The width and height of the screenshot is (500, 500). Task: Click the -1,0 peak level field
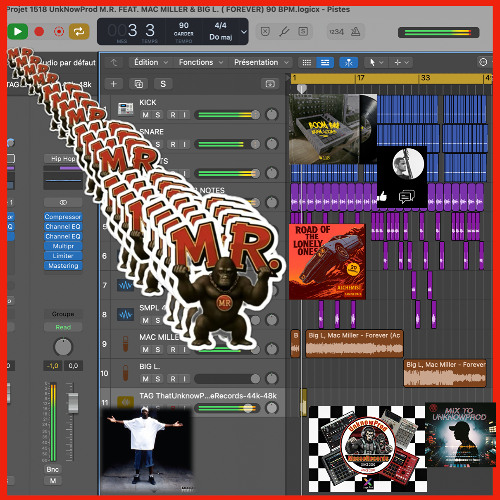(x=53, y=366)
